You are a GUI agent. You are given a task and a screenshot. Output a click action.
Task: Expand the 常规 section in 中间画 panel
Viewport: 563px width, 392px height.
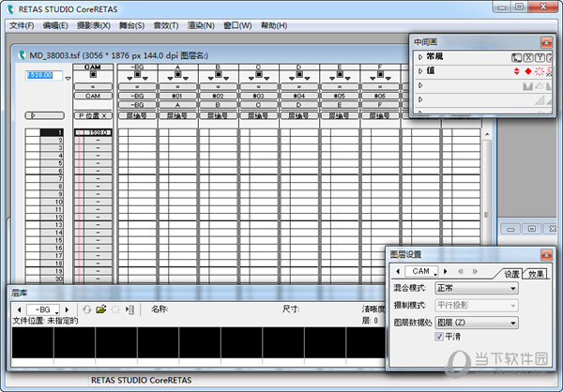(420, 57)
